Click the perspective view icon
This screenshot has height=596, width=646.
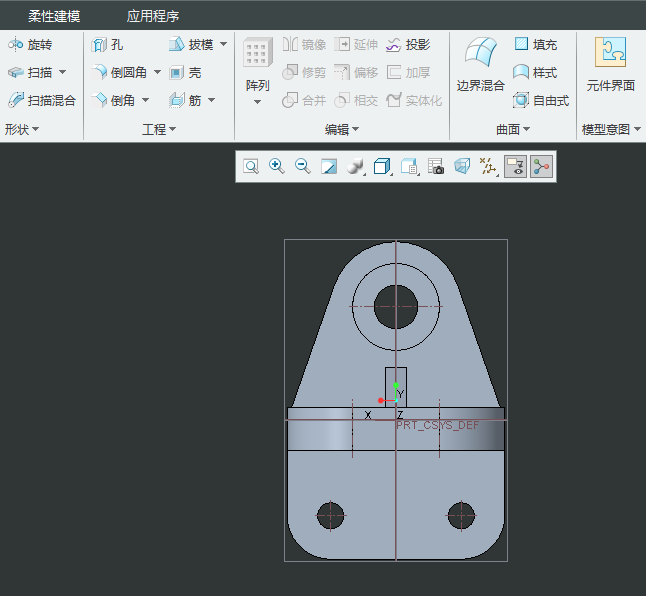pos(462,166)
